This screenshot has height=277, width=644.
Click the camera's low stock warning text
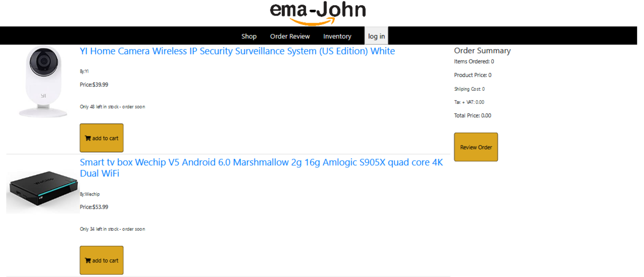[112, 106]
